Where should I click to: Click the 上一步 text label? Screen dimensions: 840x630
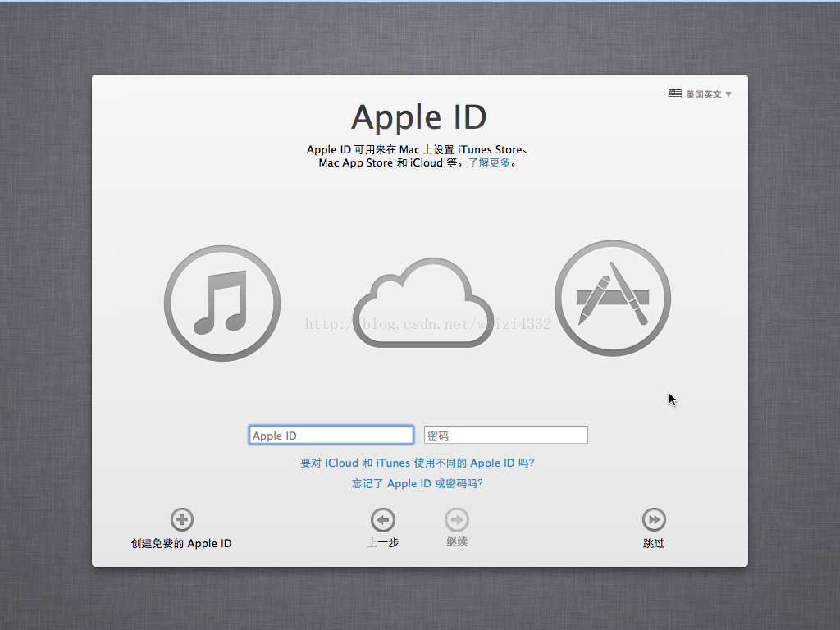tap(383, 543)
